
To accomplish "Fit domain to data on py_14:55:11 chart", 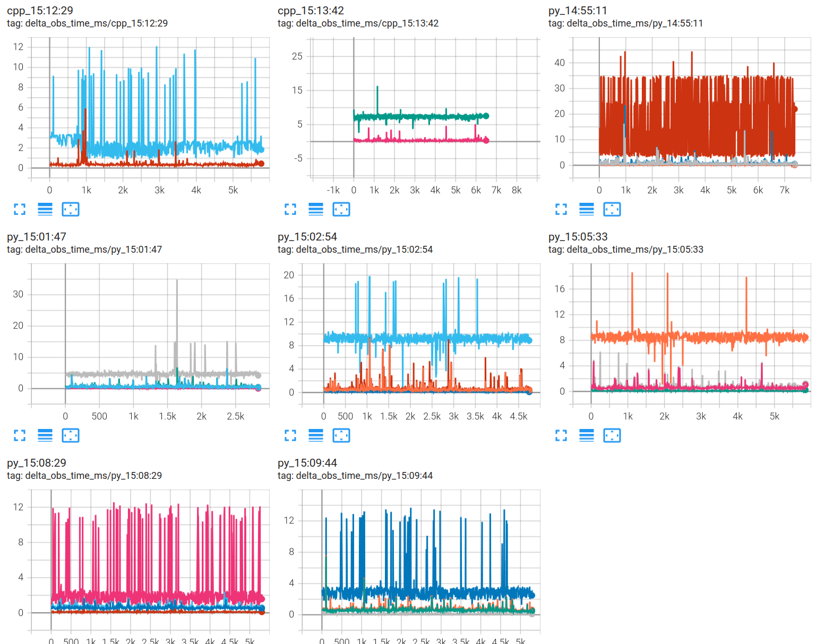I will click(612, 209).
